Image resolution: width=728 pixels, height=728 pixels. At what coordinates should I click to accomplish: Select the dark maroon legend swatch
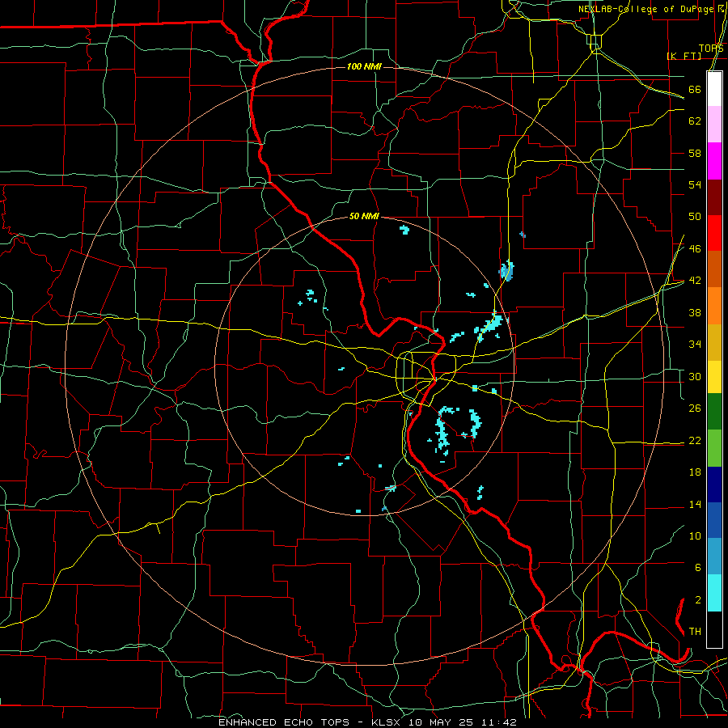[x=714, y=197]
